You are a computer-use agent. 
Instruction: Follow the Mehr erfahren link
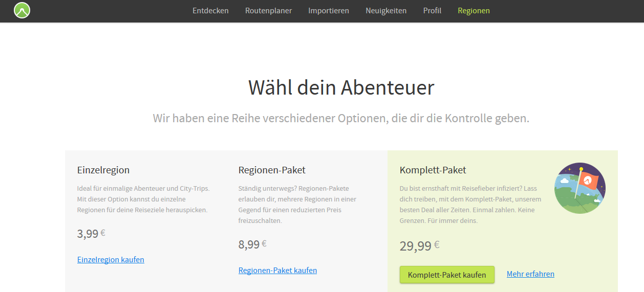coord(530,274)
